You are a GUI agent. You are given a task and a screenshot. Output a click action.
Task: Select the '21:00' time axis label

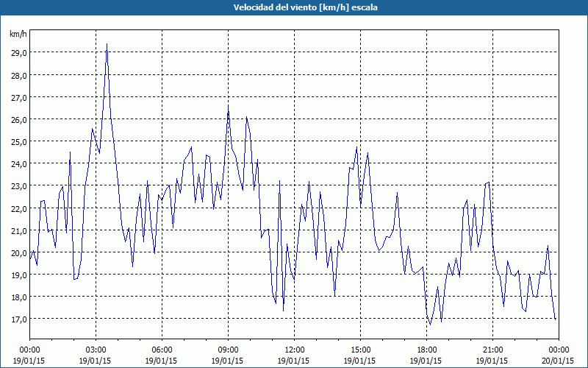492,350
